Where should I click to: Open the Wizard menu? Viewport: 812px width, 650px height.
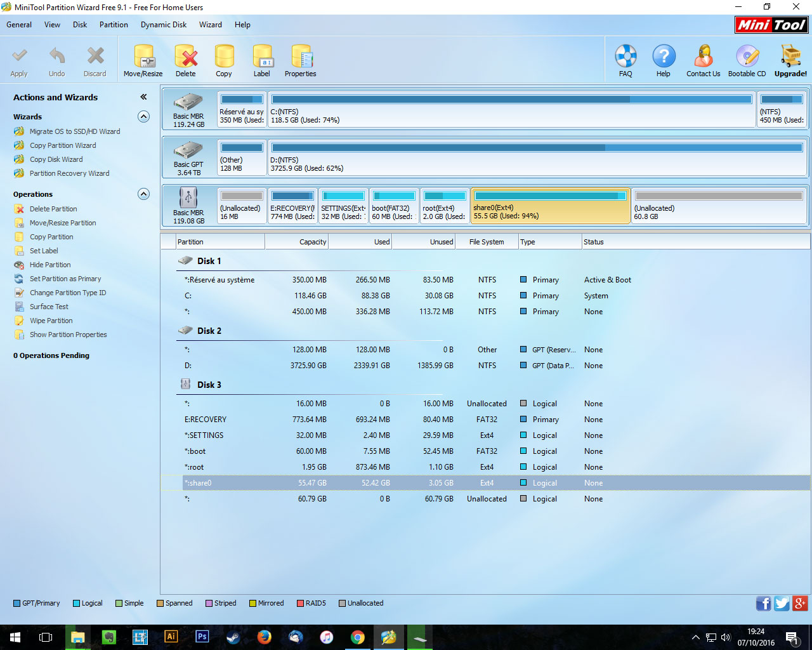pyautogui.click(x=211, y=25)
